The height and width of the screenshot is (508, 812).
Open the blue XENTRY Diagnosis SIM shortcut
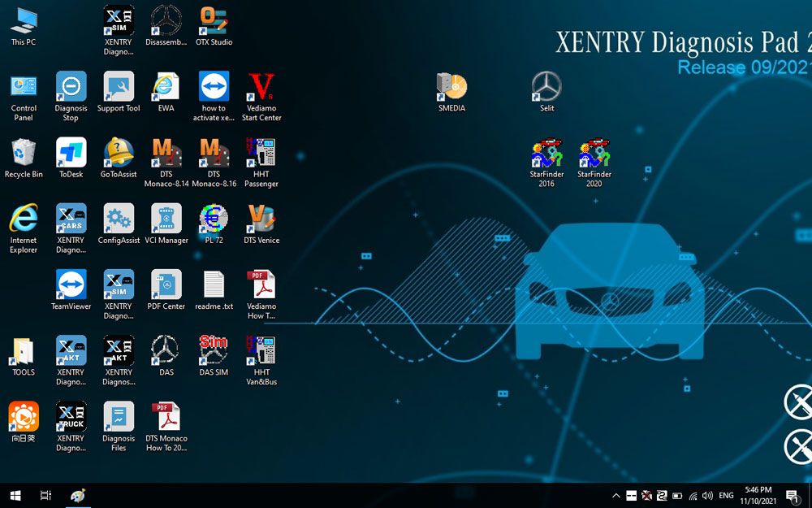[119, 294]
